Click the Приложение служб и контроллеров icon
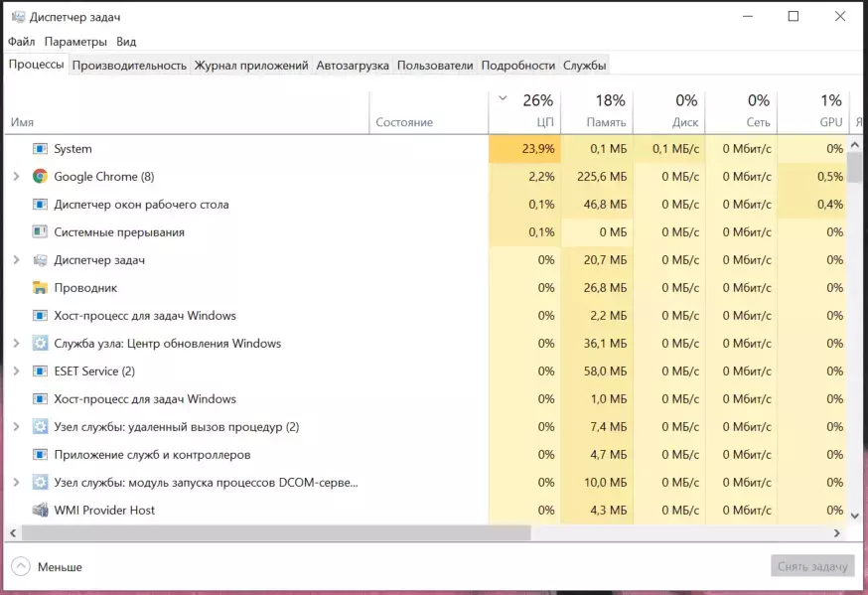 40,454
